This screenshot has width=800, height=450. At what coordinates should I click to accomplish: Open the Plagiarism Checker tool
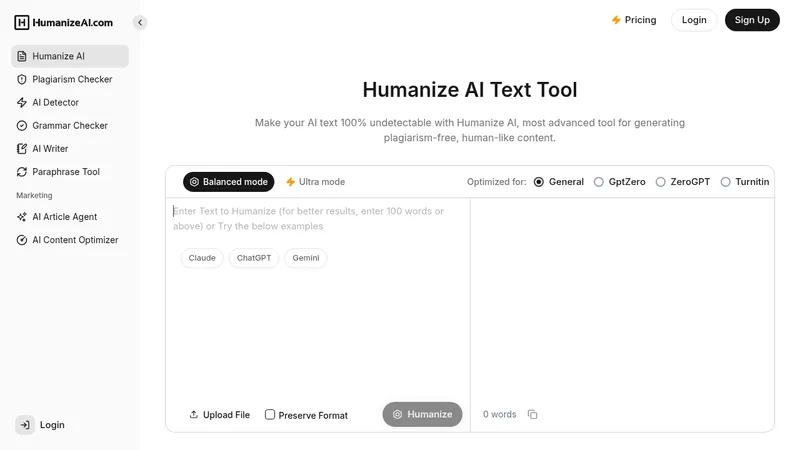[70, 79]
